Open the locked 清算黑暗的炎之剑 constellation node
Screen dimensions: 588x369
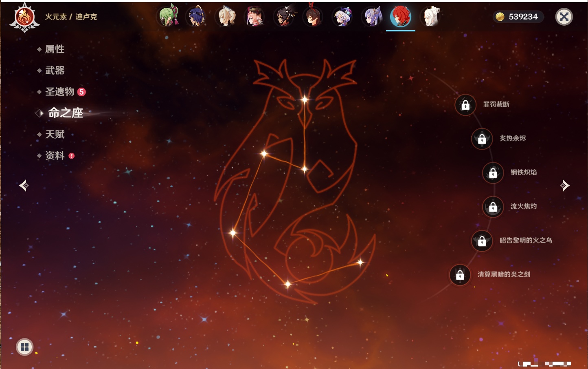(x=460, y=274)
